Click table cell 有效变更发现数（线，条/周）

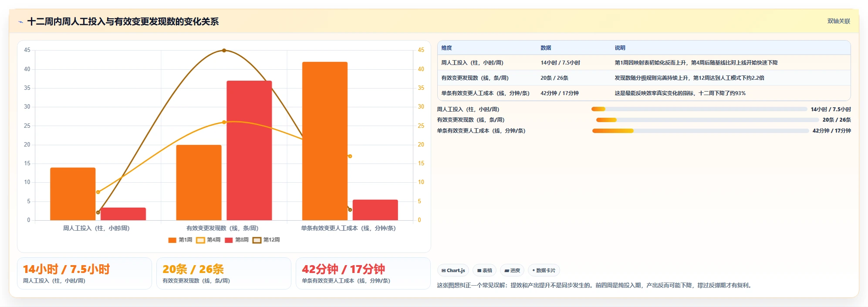coord(475,78)
